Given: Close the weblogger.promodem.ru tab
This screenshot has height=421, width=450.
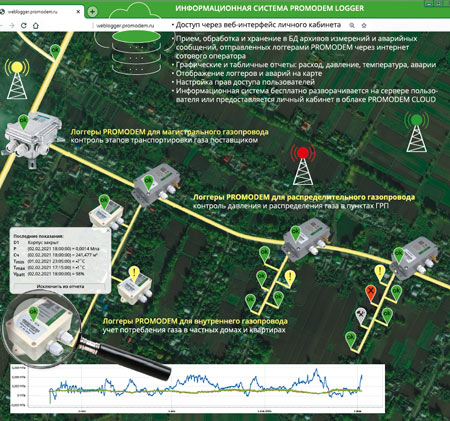Looking at the screenshot, I should 78,12.
